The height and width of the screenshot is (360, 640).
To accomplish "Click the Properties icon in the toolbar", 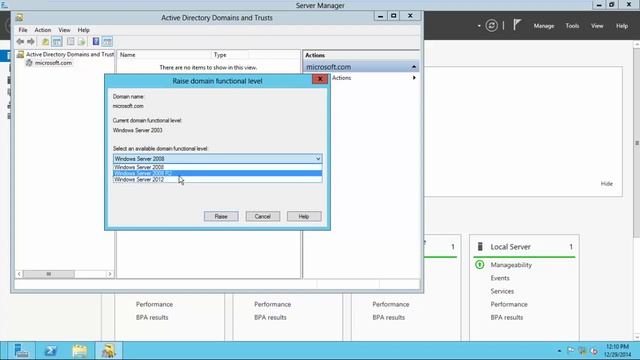I will tap(71, 42).
